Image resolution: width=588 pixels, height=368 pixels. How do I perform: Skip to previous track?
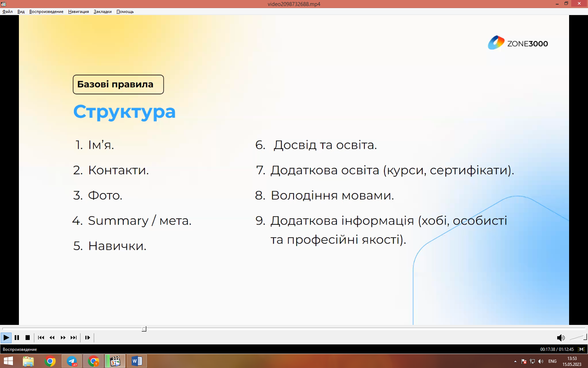click(41, 338)
